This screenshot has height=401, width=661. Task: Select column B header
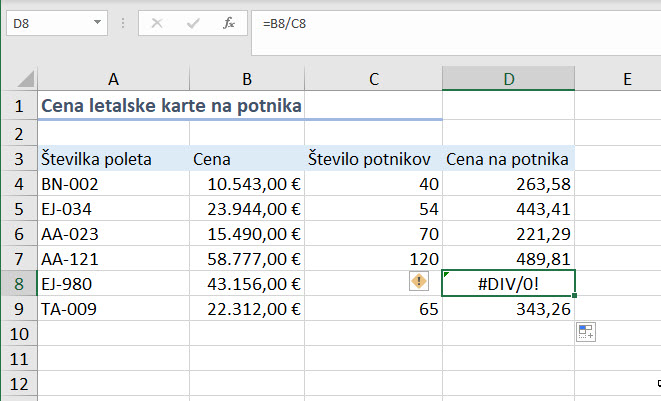[x=247, y=79]
